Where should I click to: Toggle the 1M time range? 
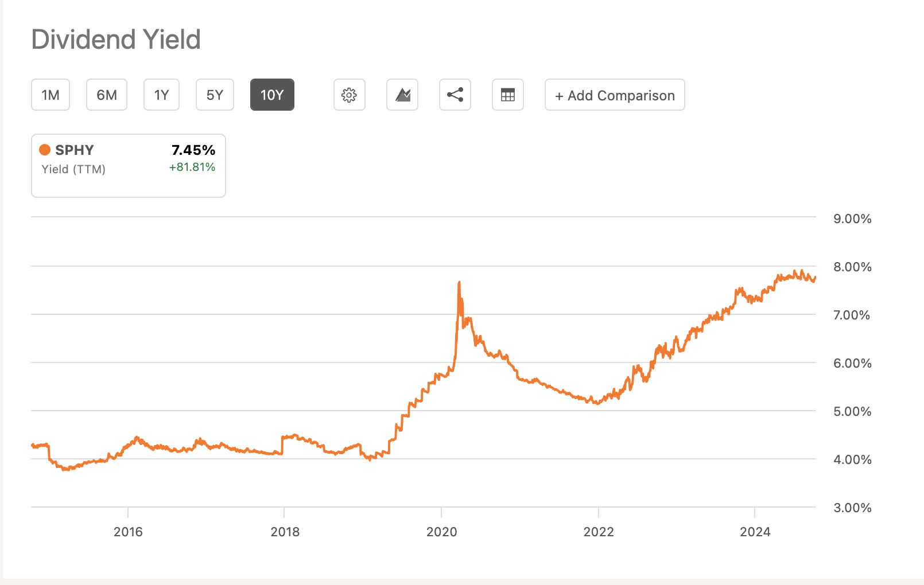coord(50,95)
